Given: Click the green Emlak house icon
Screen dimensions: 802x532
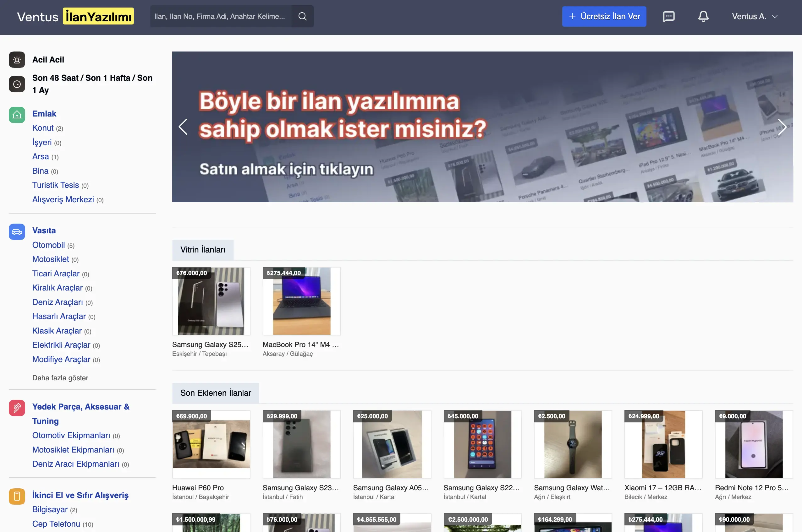Looking at the screenshot, I should [x=17, y=115].
